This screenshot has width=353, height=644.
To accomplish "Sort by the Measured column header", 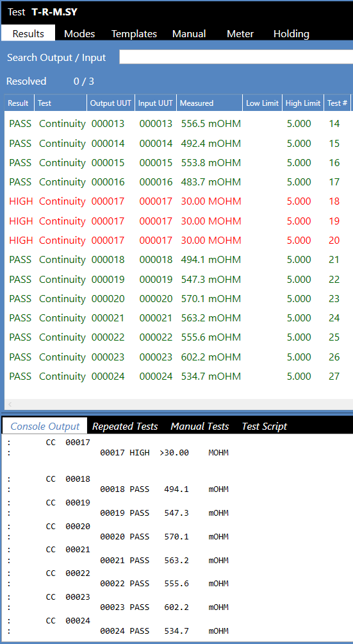I will [x=209, y=103].
